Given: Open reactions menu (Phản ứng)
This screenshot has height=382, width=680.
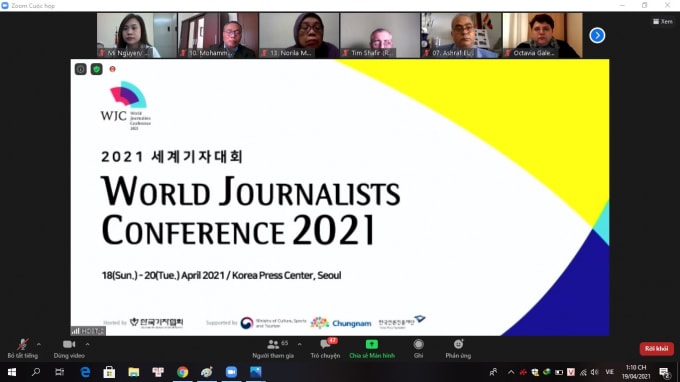Looking at the screenshot, I should tap(458, 349).
